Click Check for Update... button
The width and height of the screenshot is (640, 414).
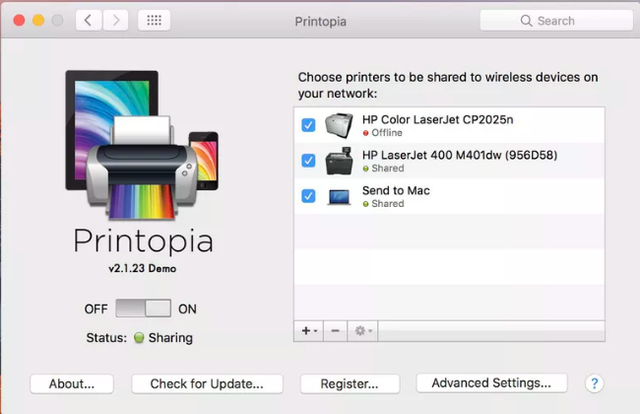tap(207, 383)
